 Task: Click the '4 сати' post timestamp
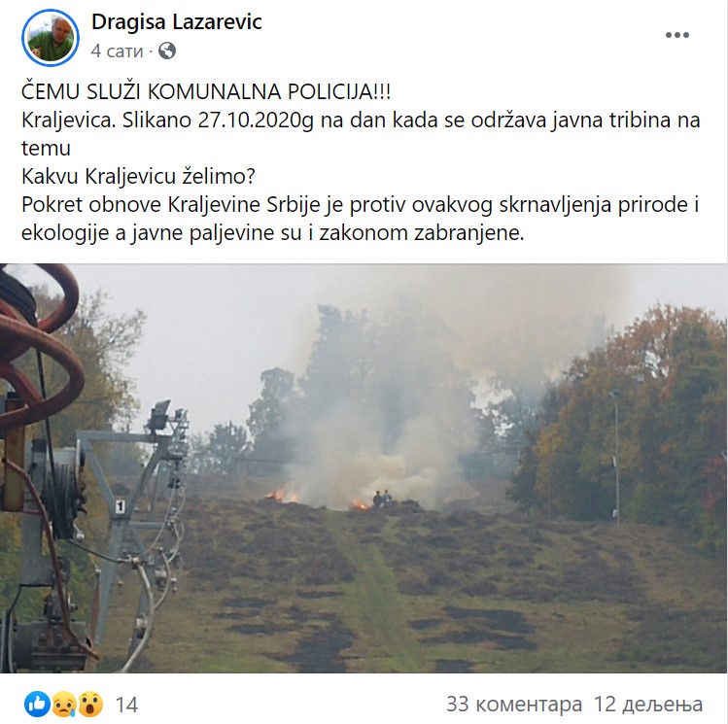point(117,51)
